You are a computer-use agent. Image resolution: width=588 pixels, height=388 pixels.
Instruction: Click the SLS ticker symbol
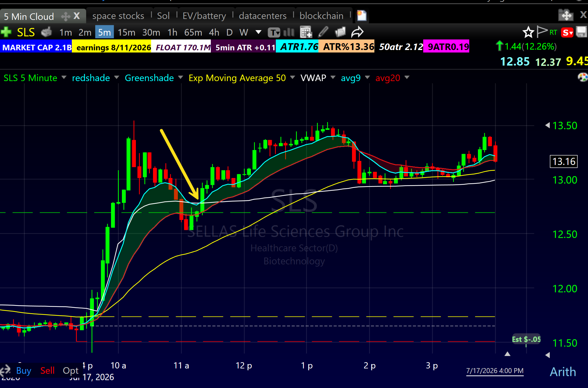coord(26,32)
